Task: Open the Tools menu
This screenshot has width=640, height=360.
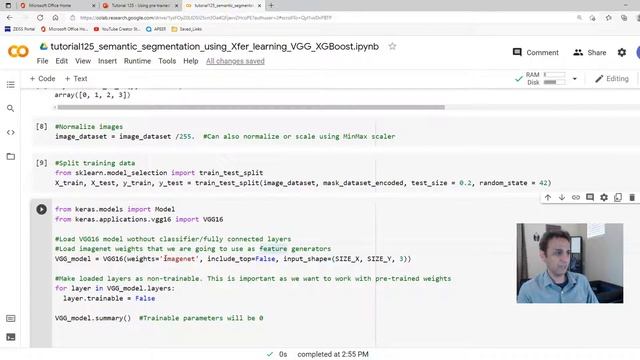Action: [x=167, y=61]
